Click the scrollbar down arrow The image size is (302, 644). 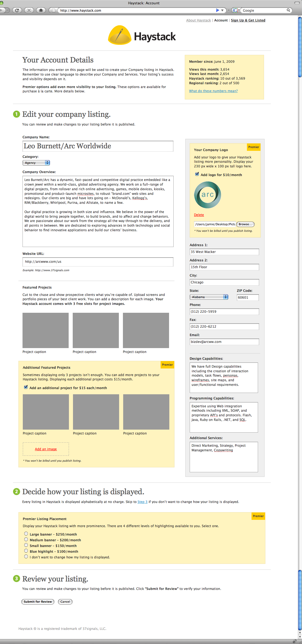coord(300,636)
